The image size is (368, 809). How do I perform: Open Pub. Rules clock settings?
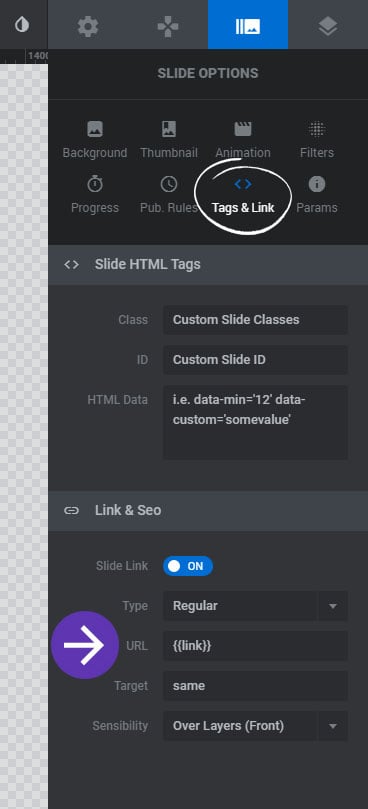pyautogui.click(x=169, y=195)
